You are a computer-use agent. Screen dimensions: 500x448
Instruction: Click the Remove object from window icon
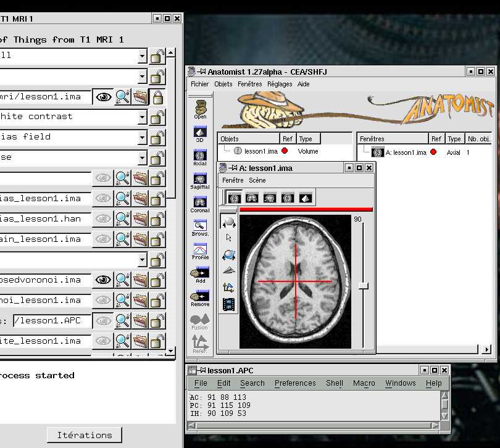[200, 296]
